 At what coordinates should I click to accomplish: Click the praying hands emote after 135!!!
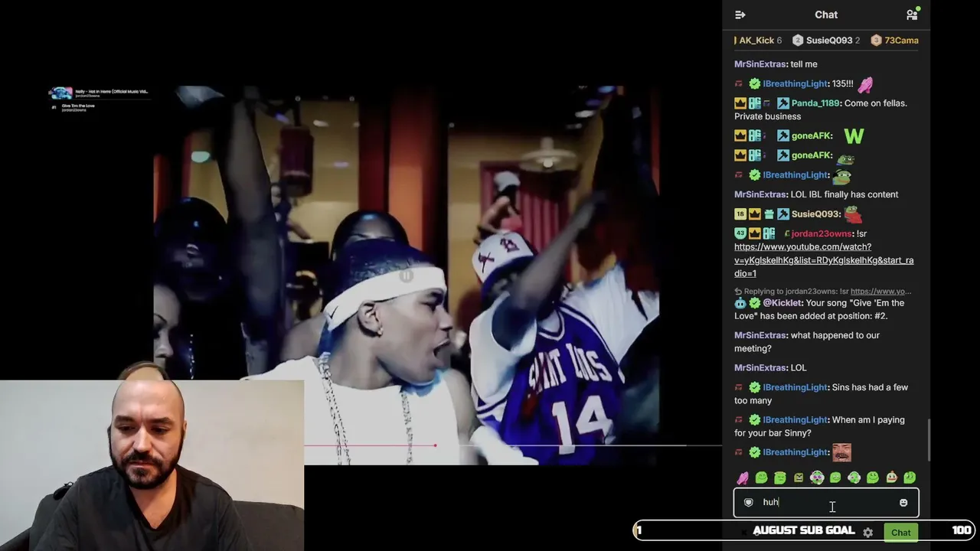tap(865, 84)
